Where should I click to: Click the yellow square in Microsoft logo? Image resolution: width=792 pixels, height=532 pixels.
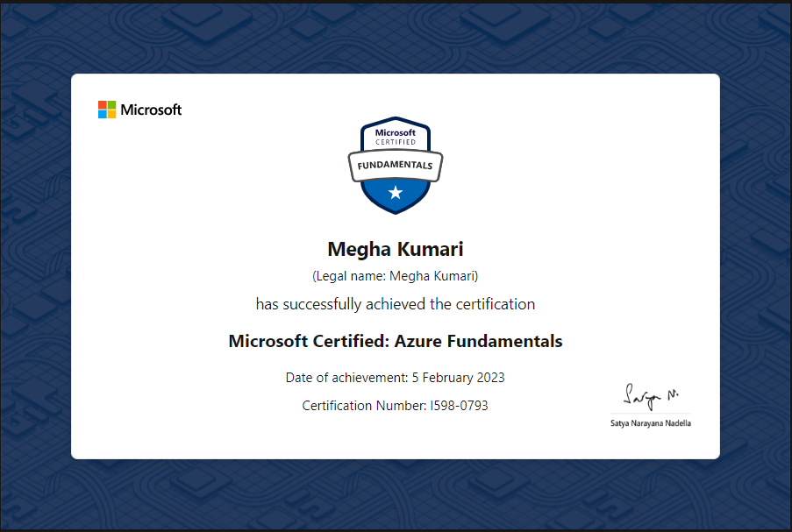coord(112,115)
